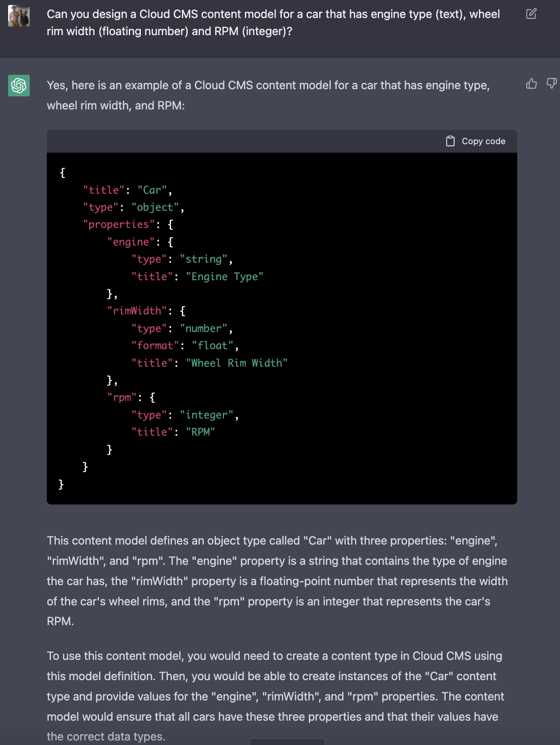Click the paragraph starting "This content model defines"

click(x=277, y=581)
